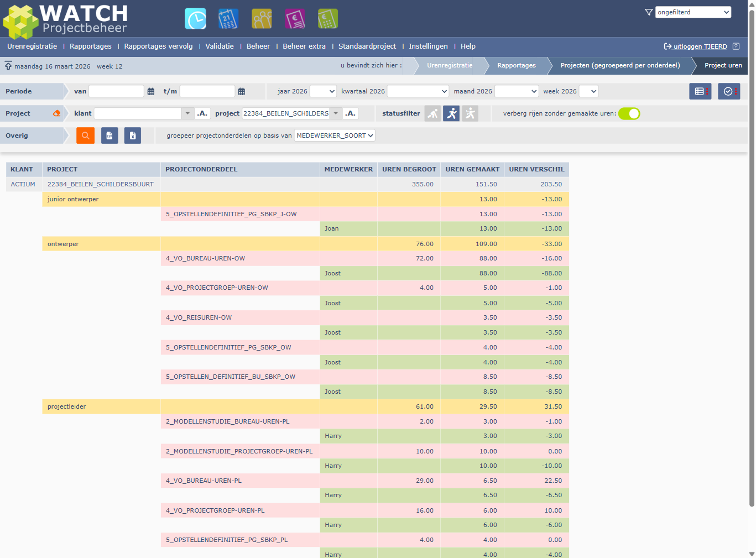Toggle the middle running-figure status filter
This screenshot has width=756, height=558.
[451, 113]
